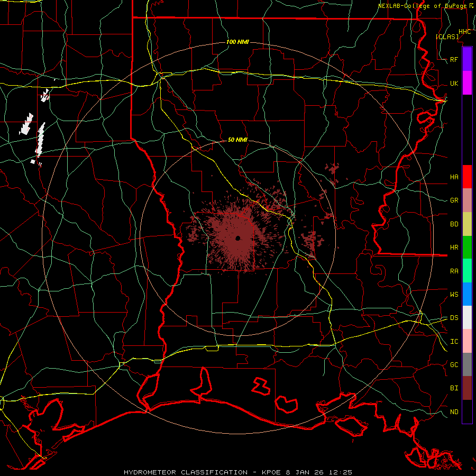
Task: Click the 50 NMI range ring label
Action: click(x=237, y=140)
